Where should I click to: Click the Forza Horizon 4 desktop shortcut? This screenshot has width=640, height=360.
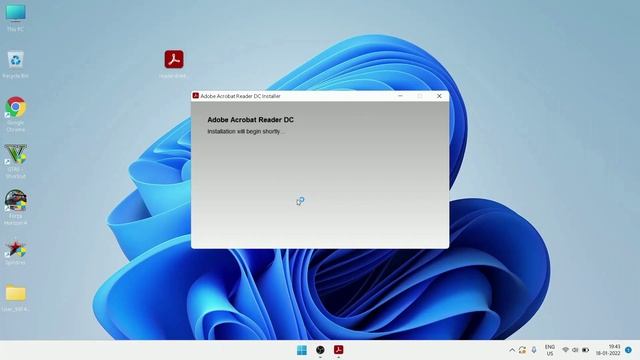point(16,207)
